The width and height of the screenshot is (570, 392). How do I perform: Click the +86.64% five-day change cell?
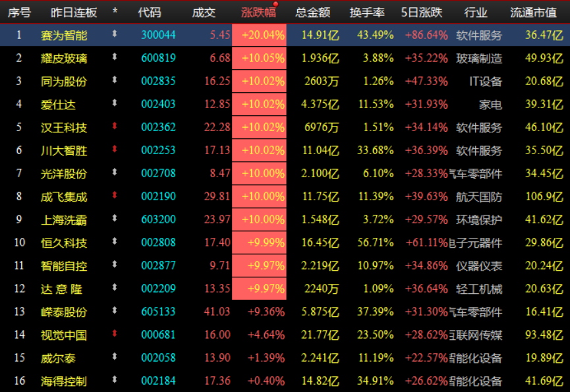click(x=426, y=35)
